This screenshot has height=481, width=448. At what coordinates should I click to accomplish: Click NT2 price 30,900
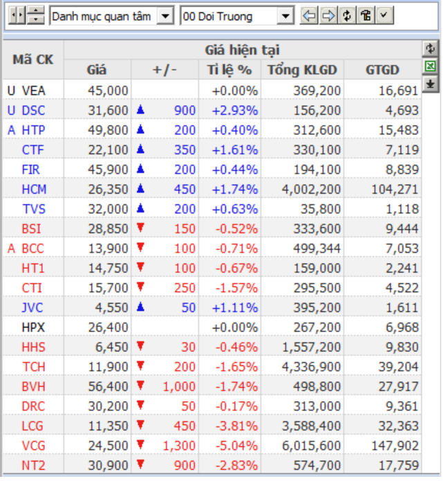click(108, 466)
